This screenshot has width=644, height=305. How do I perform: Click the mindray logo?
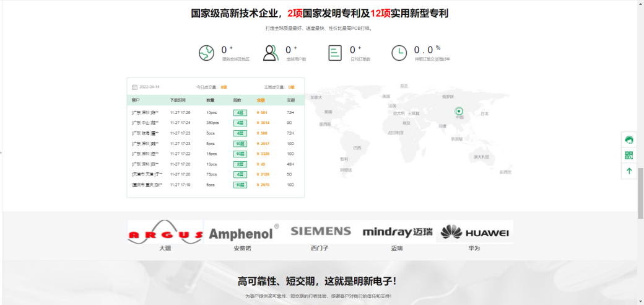tap(398, 232)
